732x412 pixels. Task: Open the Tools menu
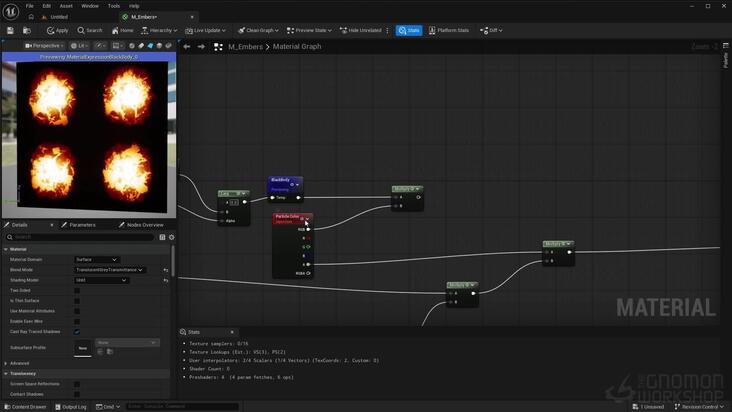[114, 6]
